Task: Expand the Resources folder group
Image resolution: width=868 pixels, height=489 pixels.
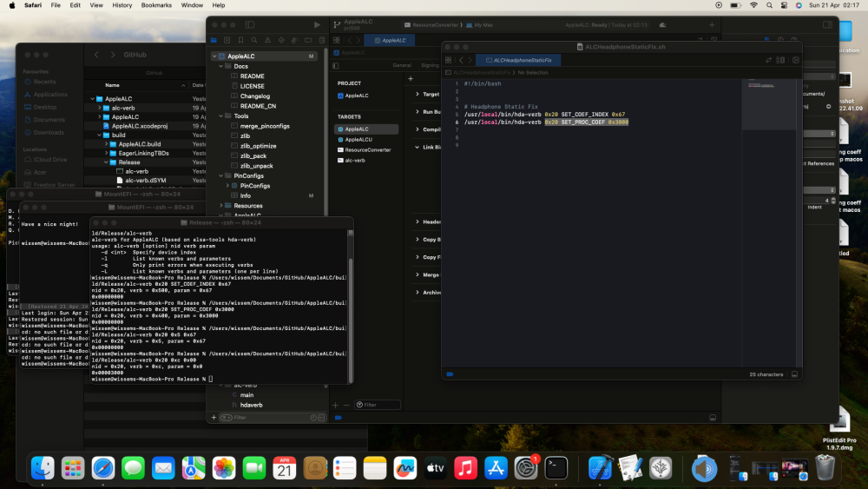Action: (220, 206)
